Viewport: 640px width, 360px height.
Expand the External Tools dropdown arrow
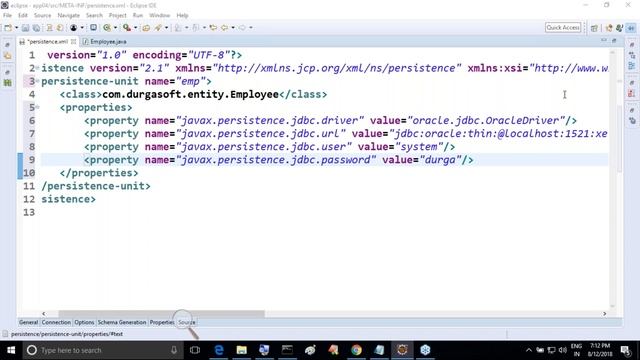[135, 28]
